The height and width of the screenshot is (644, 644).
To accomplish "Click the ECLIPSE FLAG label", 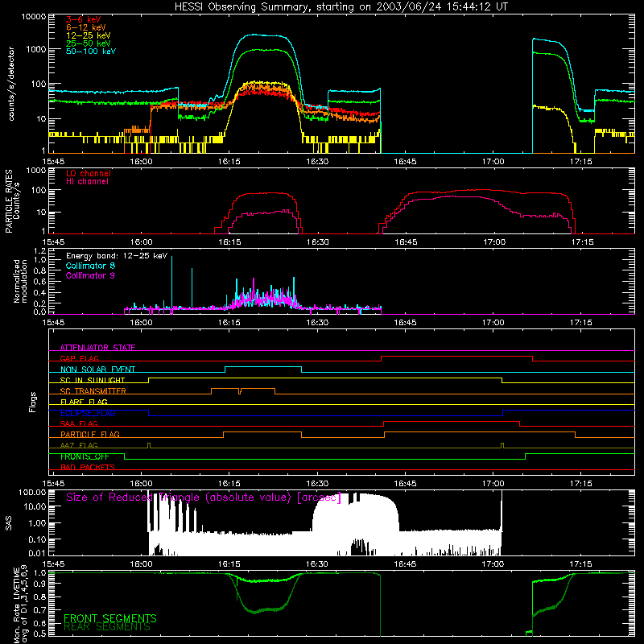I will [x=88, y=413].
